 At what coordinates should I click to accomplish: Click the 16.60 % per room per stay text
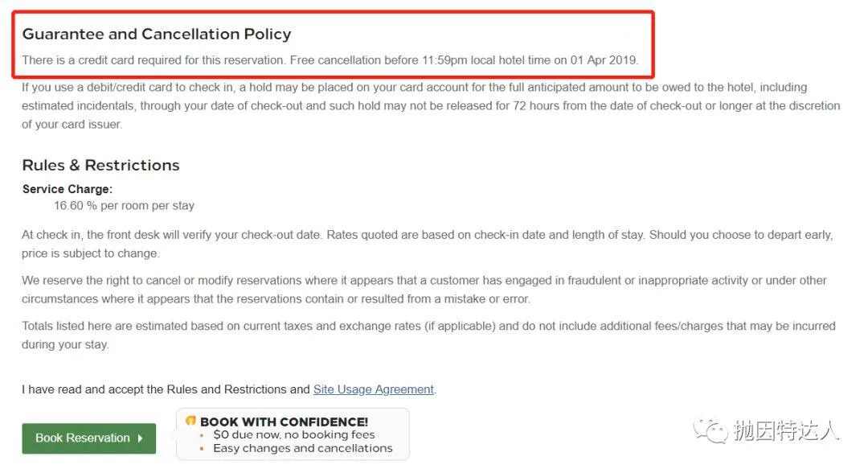124,206
